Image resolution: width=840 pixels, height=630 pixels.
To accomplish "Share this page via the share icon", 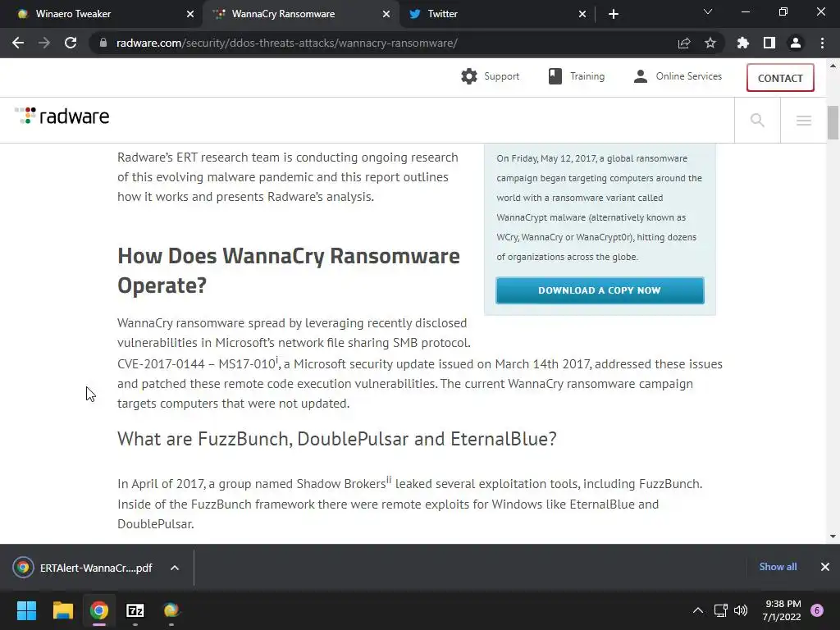I will click(x=683, y=43).
